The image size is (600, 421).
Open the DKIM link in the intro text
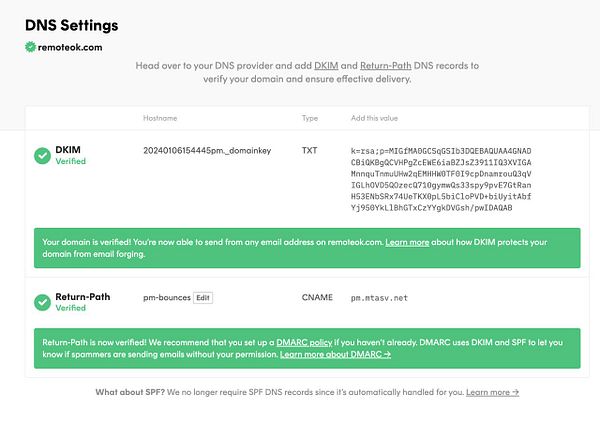point(326,65)
